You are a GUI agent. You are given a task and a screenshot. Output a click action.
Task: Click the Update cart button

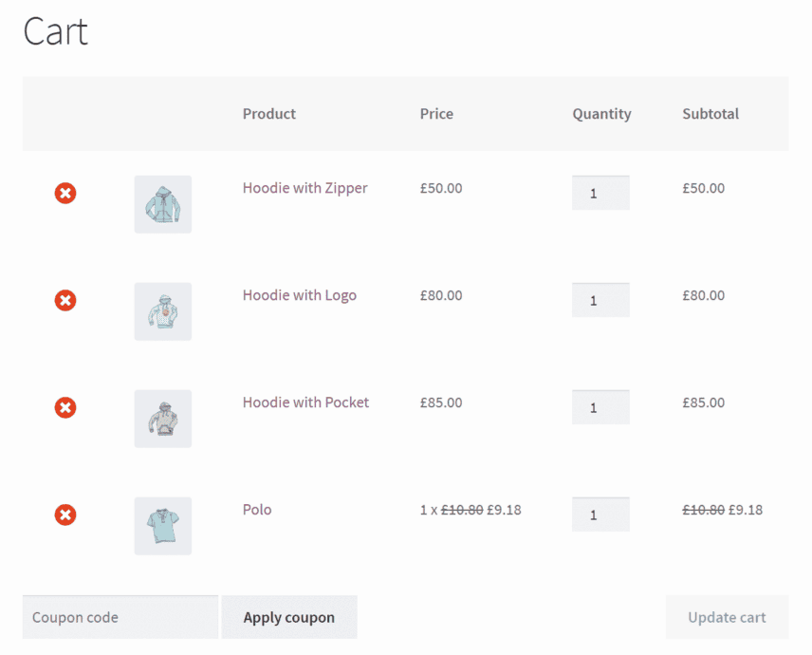tap(727, 616)
